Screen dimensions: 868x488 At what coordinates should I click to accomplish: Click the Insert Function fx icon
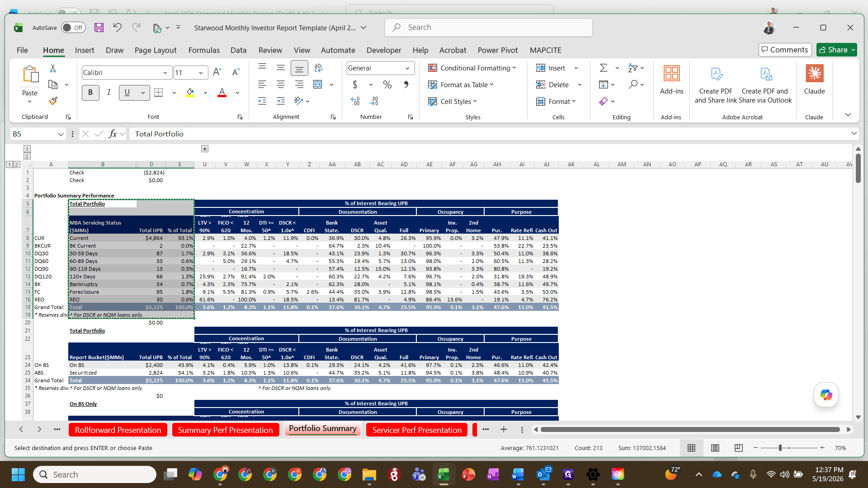tap(113, 134)
